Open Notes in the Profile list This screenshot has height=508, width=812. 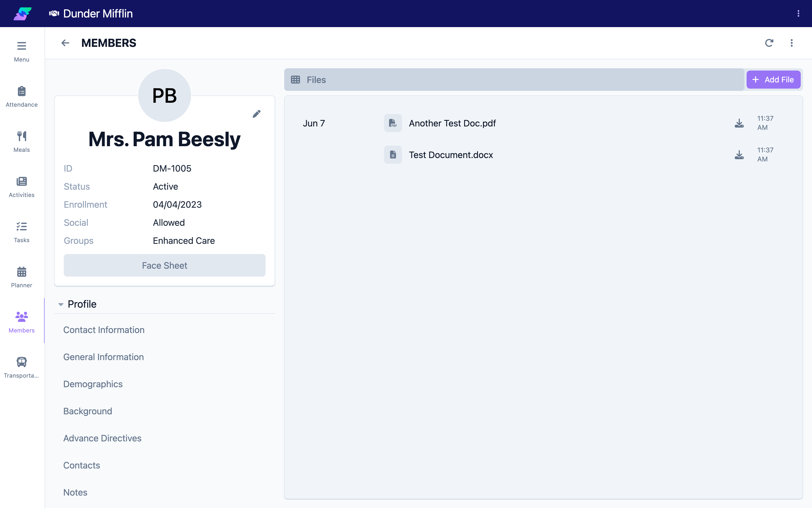tap(76, 492)
